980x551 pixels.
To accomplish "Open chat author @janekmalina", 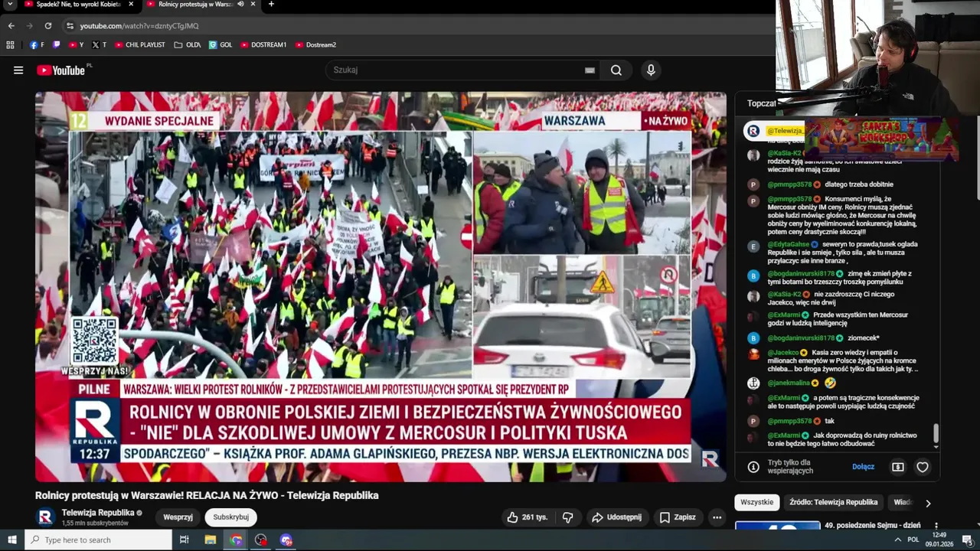I will pyautogui.click(x=789, y=383).
